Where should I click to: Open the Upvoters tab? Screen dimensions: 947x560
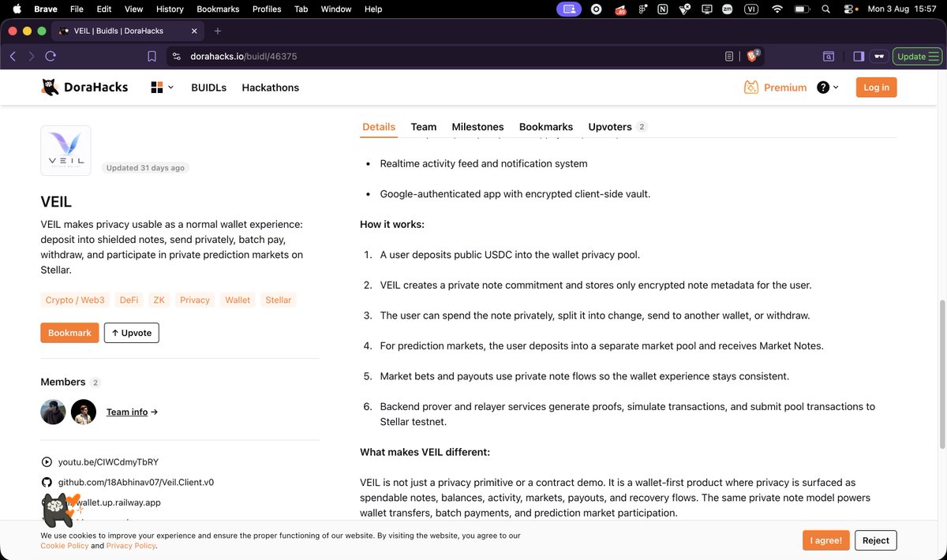point(618,127)
